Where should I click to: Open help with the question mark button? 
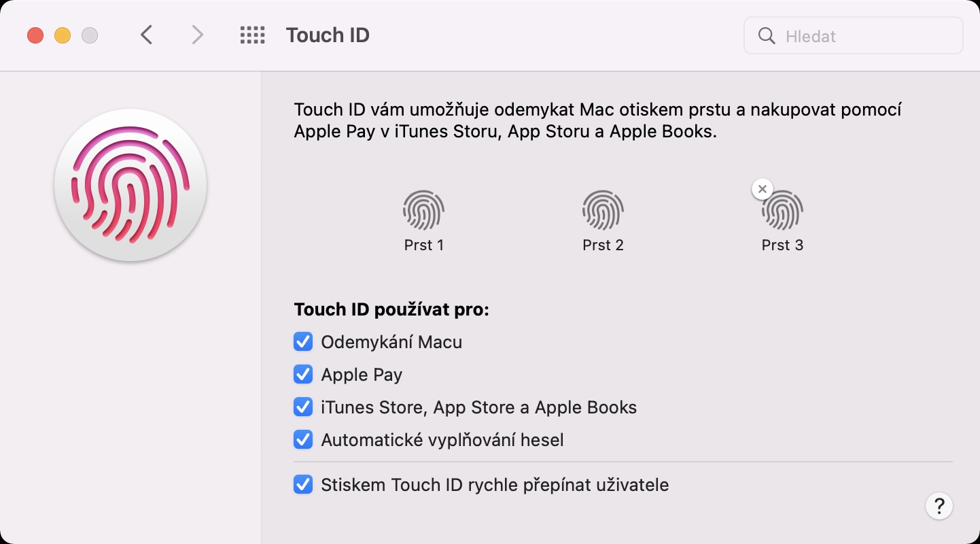coord(939,505)
